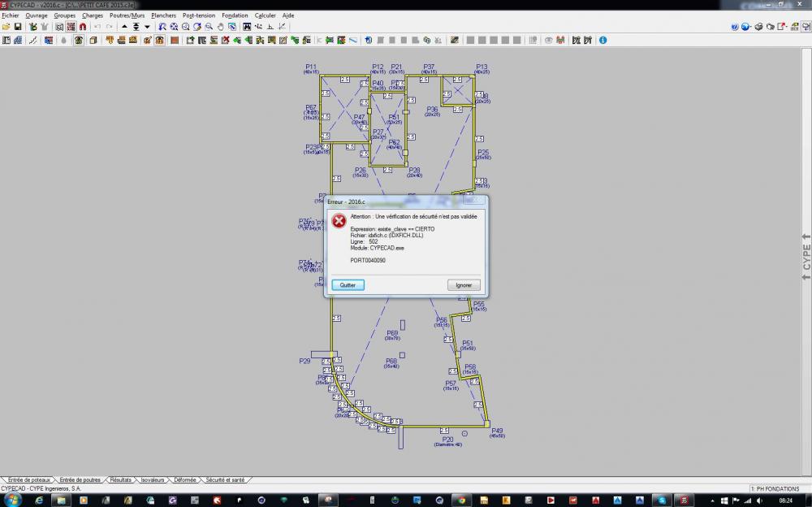Screen dimensions: 812x507
Task: Click the first icon of the second toolbar
Action: (x=6, y=40)
